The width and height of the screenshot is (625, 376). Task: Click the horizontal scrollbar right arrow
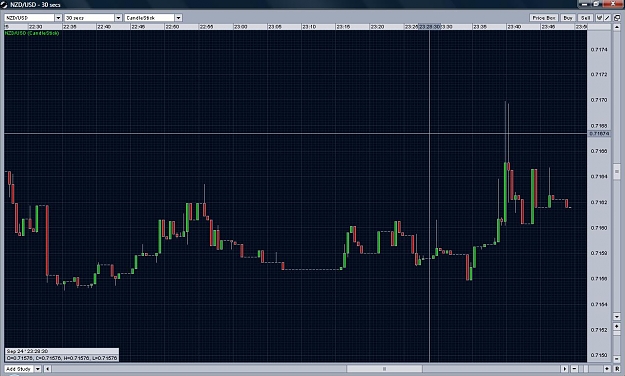(x=564, y=369)
